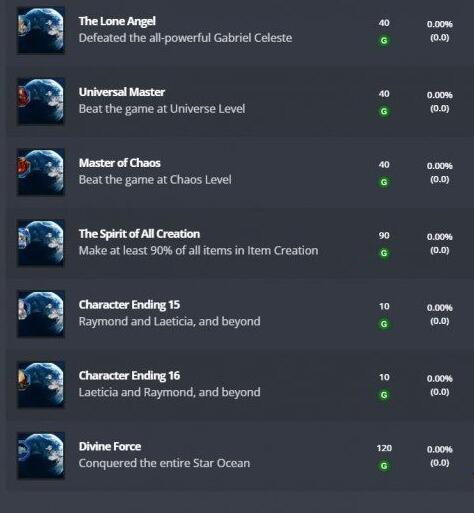This screenshot has width=474, height=513.
Task: Click the 120 gamerscore value for Divine Force
Action: pyautogui.click(x=384, y=448)
